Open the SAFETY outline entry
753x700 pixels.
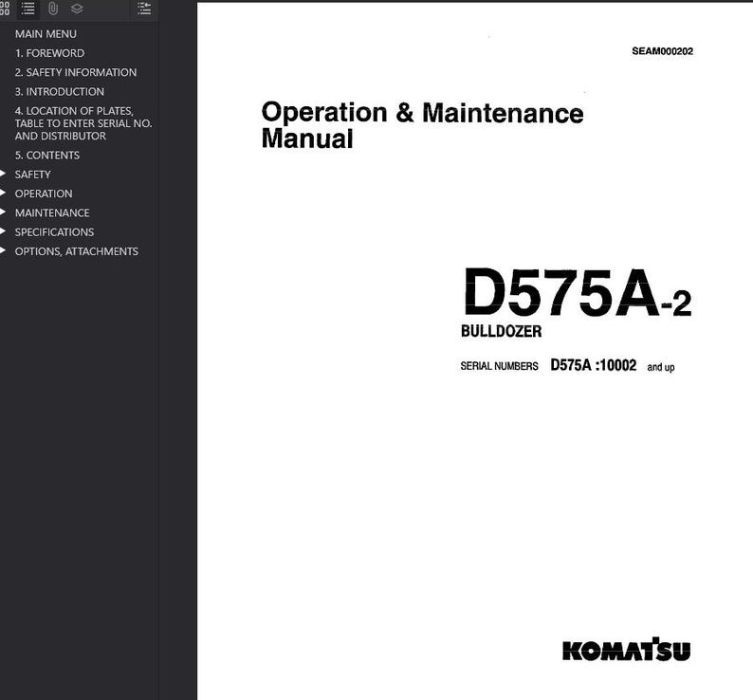point(32,175)
